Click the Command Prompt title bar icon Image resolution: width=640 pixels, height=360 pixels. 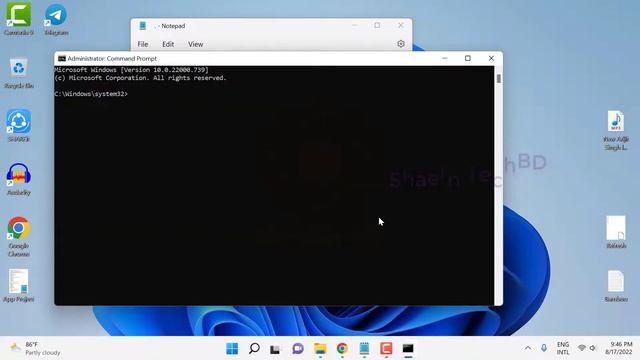pyautogui.click(x=62, y=59)
